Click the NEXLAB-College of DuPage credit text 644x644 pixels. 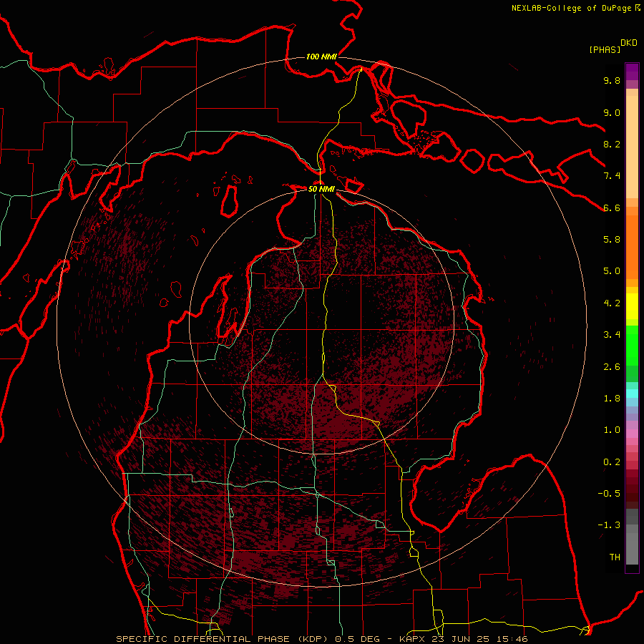pos(572,8)
